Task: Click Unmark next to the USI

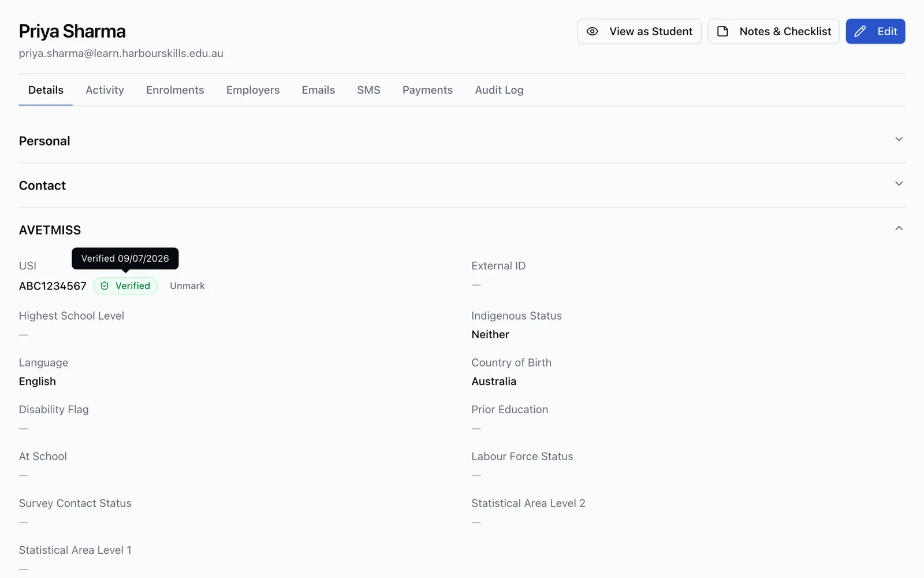Action: [x=187, y=286]
